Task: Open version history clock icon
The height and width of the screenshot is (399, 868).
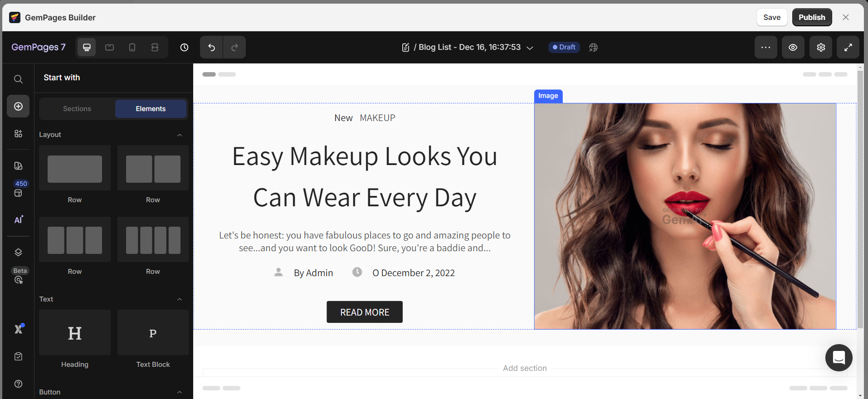Action: 184,47
